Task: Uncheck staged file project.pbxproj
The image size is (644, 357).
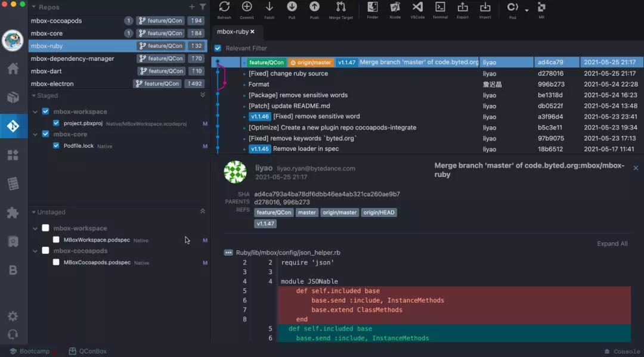Action: pos(56,123)
